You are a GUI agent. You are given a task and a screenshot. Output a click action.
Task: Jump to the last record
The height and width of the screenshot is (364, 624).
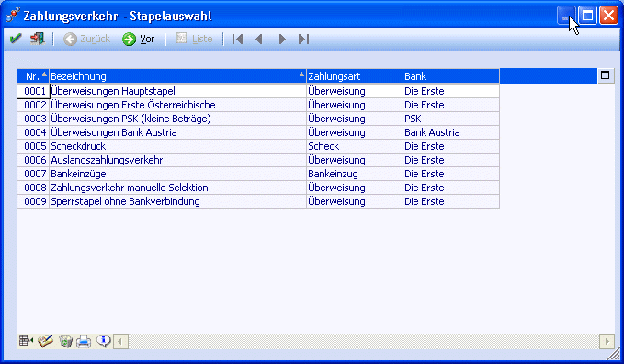pyautogui.click(x=303, y=39)
